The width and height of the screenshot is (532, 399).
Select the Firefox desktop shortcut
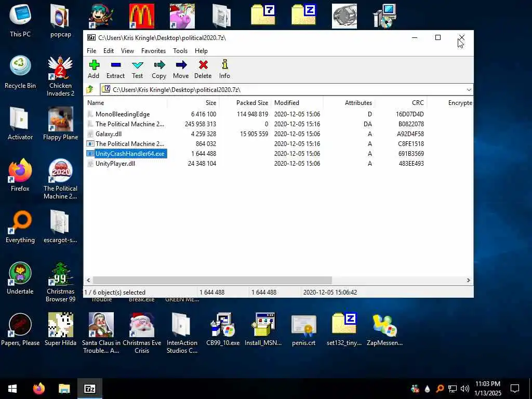click(x=20, y=175)
